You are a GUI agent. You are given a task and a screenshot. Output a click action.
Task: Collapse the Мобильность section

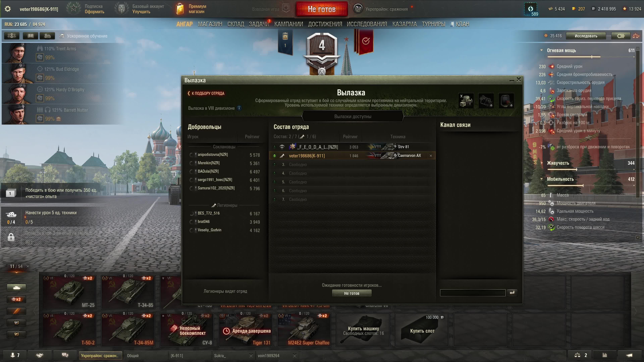(541, 179)
